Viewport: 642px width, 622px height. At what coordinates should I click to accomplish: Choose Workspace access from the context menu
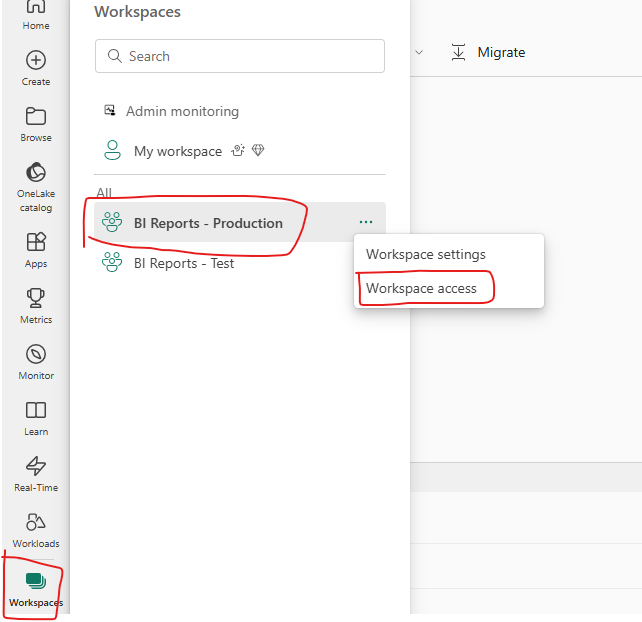point(421,288)
